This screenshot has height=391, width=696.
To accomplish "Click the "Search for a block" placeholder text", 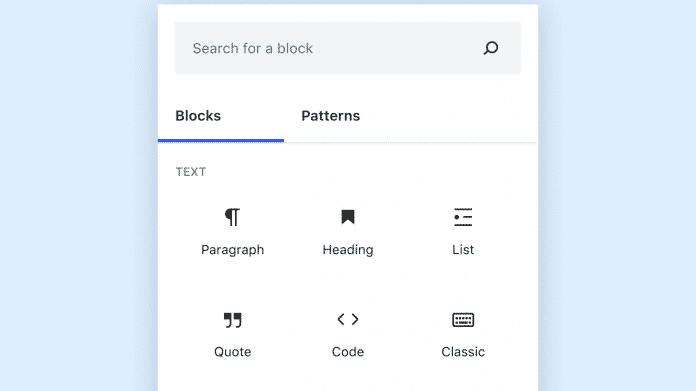I will click(x=253, y=48).
